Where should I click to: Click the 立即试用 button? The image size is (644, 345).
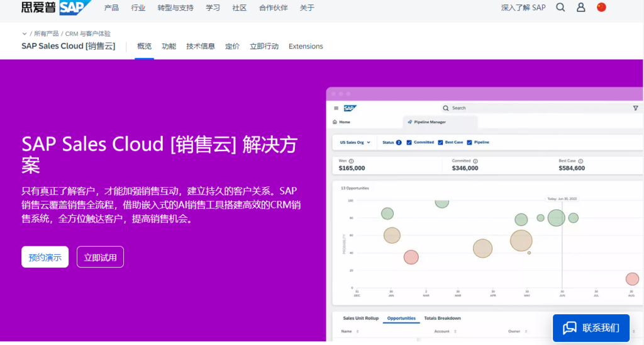[x=100, y=257]
